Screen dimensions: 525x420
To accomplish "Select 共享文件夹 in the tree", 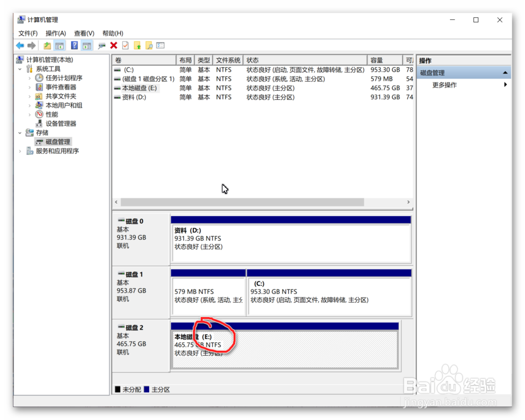I will tap(61, 96).
